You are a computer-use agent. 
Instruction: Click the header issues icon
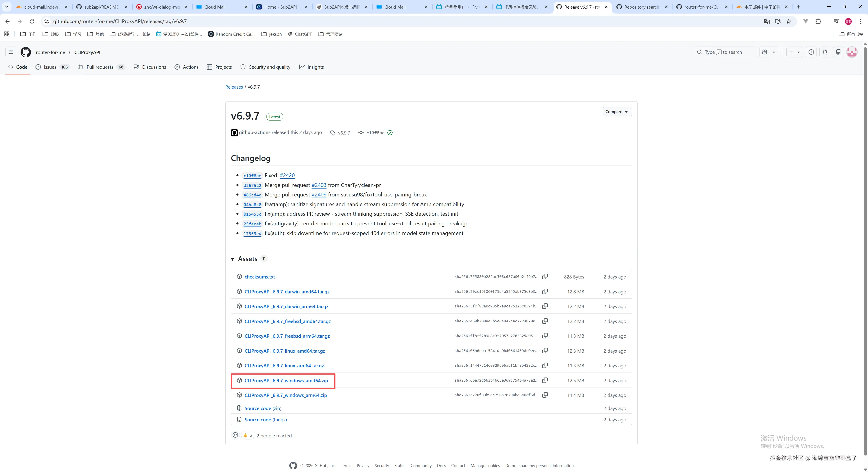pyautogui.click(x=811, y=52)
